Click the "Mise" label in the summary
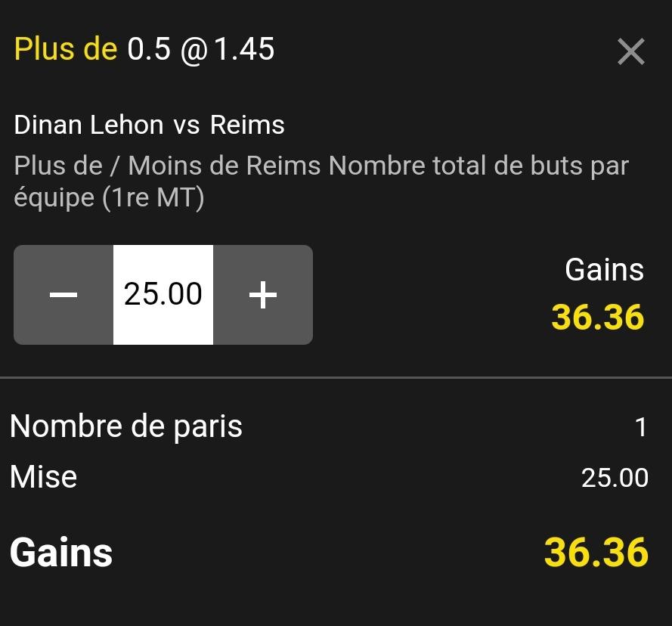672x626 pixels. coord(44,477)
